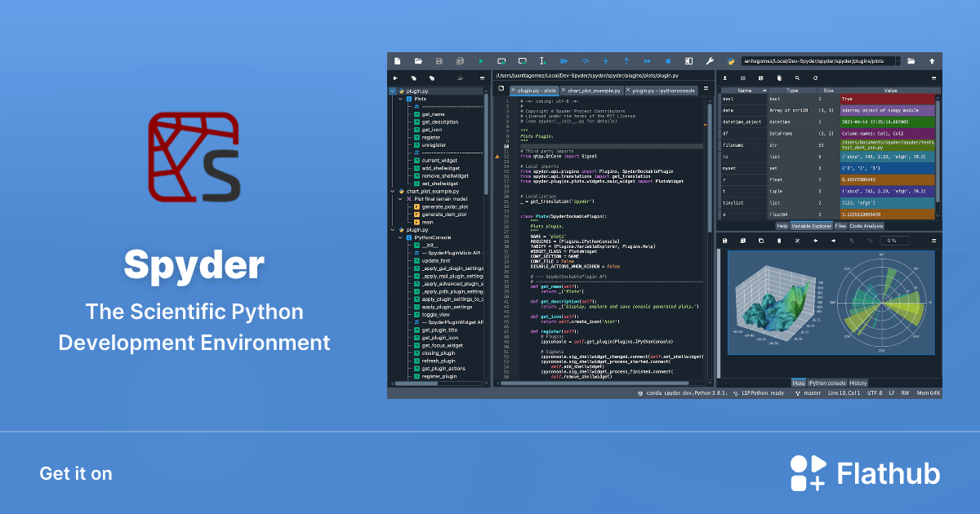Switch to the Help pane tab
Image resolution: width=980 pixels, height=514 pixels.
click(x=782, y=226)
